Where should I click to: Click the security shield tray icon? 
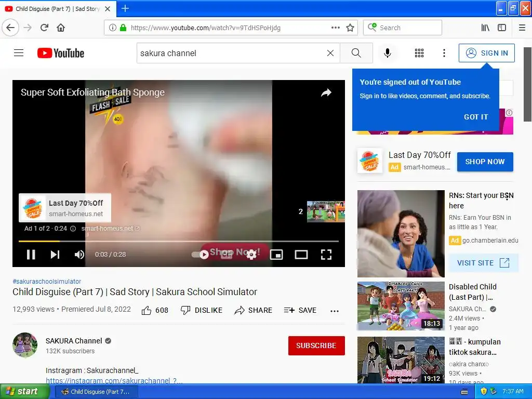[484, 392]
